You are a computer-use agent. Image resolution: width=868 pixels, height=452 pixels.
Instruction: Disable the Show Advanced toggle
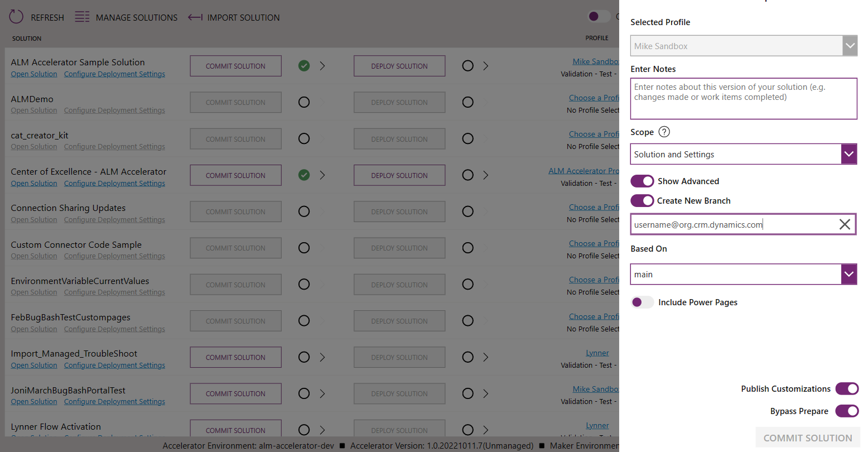coord(642,181)
